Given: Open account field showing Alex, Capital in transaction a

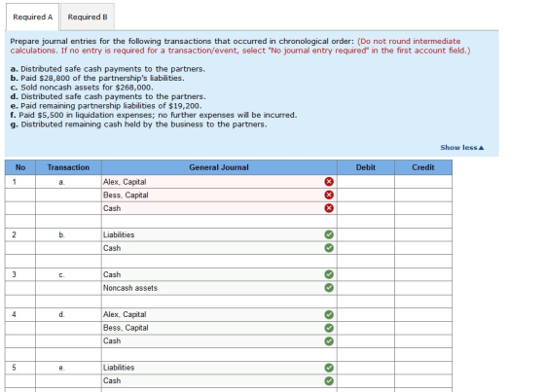Looking at the screenshot, I should (x=219, y=182).
